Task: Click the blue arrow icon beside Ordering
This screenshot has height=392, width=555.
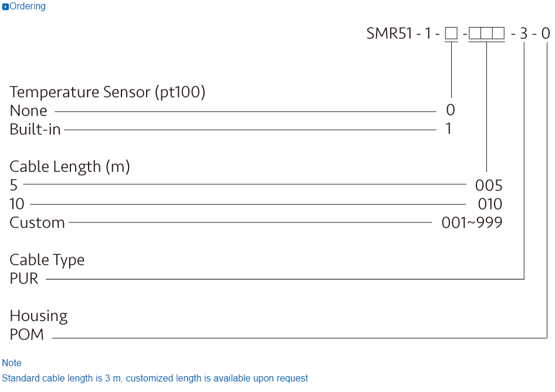Action: click(x=5, y=7)
